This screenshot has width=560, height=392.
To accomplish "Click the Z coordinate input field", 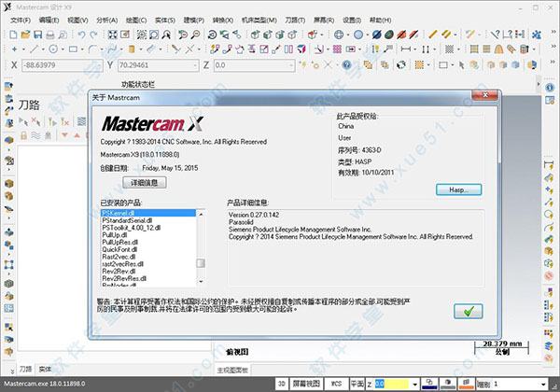I will coord(254,65).
